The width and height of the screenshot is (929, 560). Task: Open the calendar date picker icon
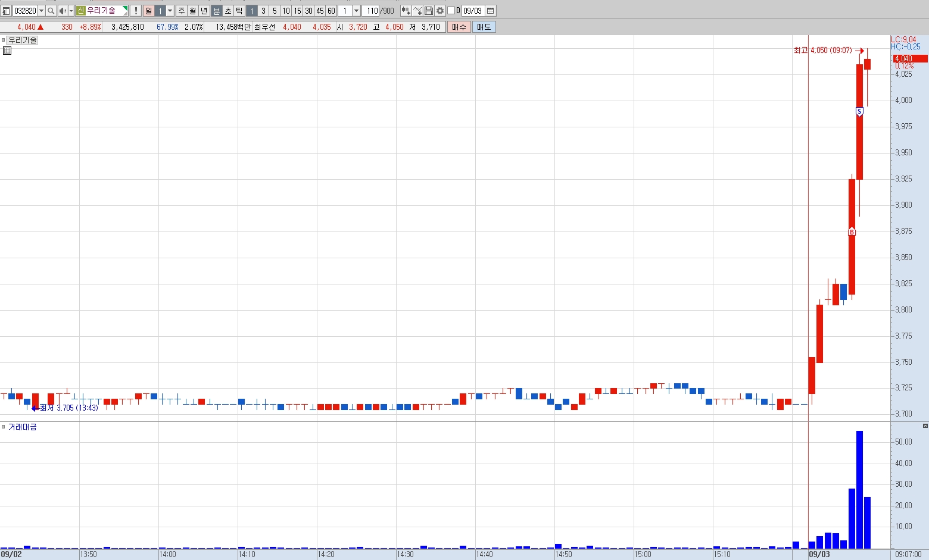(x=491, y=11)
